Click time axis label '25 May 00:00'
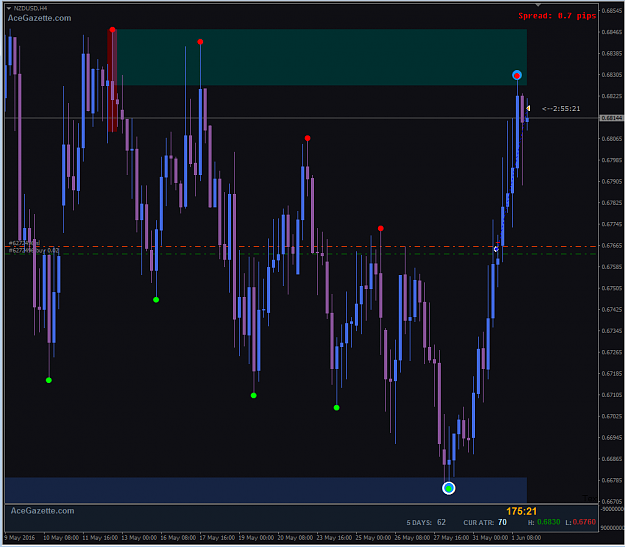Screen dimensions: 625x547 tap(373, 538)
